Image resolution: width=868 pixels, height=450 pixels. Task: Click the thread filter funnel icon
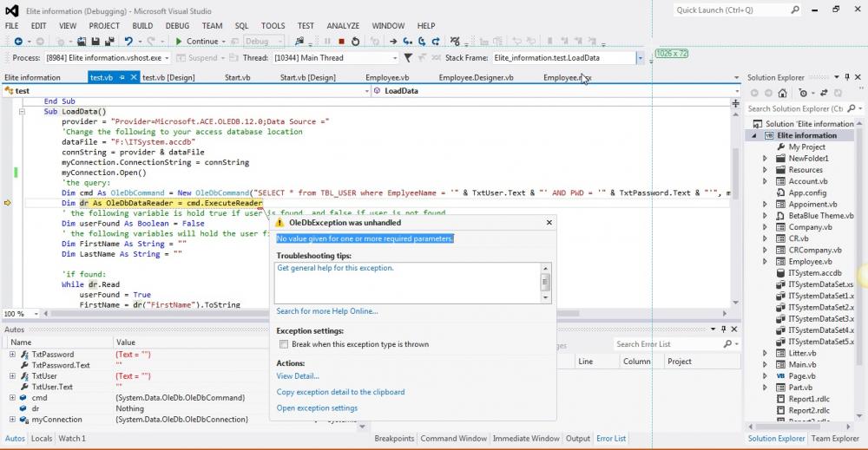pos(408,57)
